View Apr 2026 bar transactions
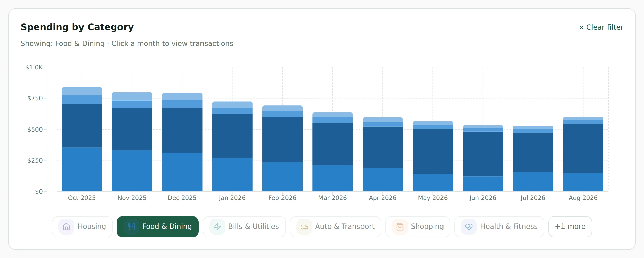 click(383, 154)
